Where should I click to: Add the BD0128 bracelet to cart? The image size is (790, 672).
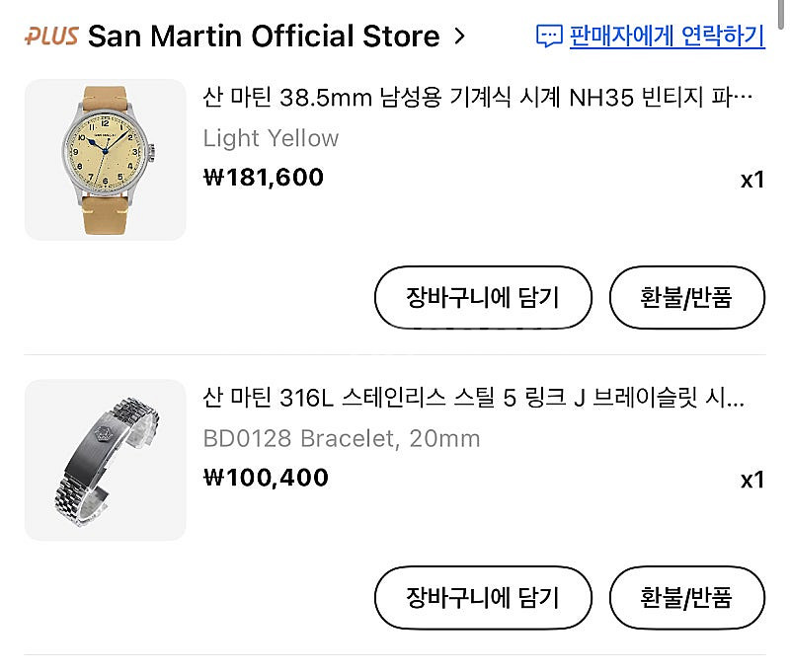[483, 597]
